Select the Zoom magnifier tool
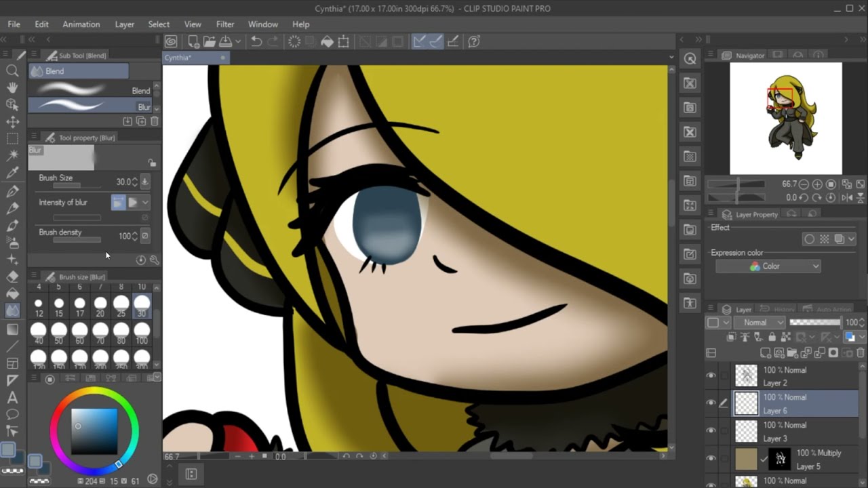This screenshot has width=868, height=488. pyautogui.click(x=12, y=70)
